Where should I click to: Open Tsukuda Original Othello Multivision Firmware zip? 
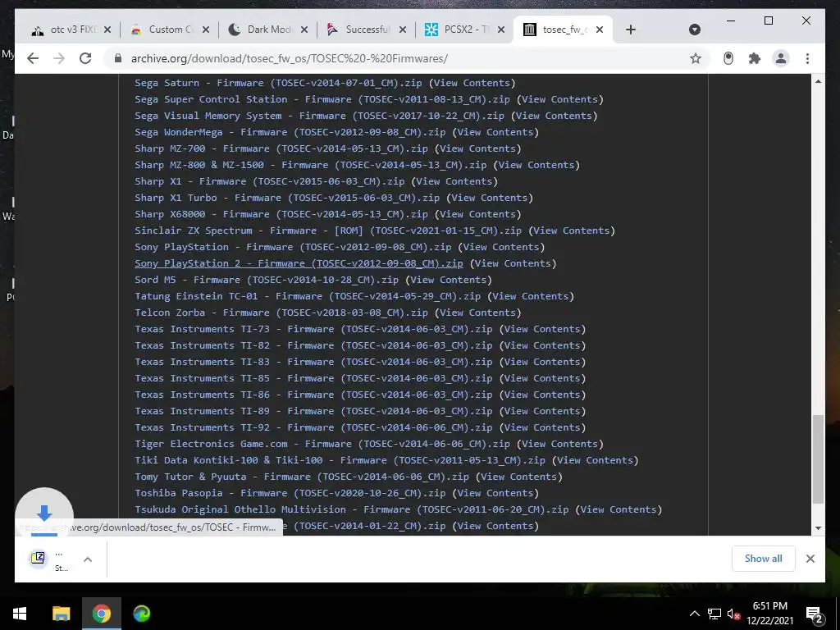(351, 509)
